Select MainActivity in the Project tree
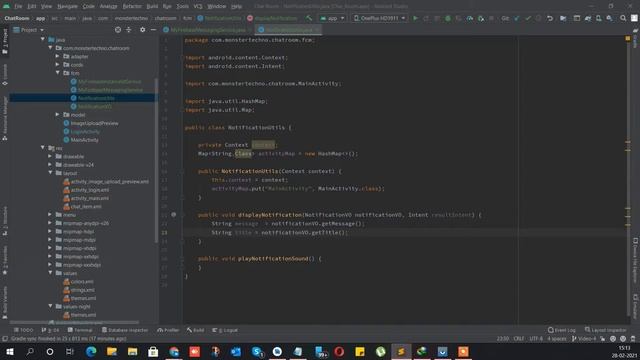Image resolution: width=640 pixels, height=360 pixels. click(x=81, y=140)
